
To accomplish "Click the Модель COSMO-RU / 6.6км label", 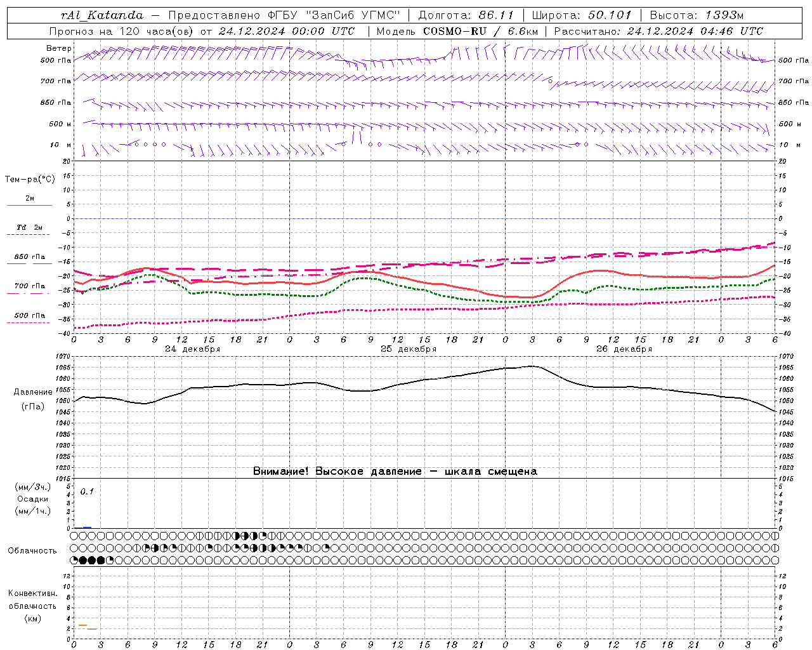I will pos(457,31).
